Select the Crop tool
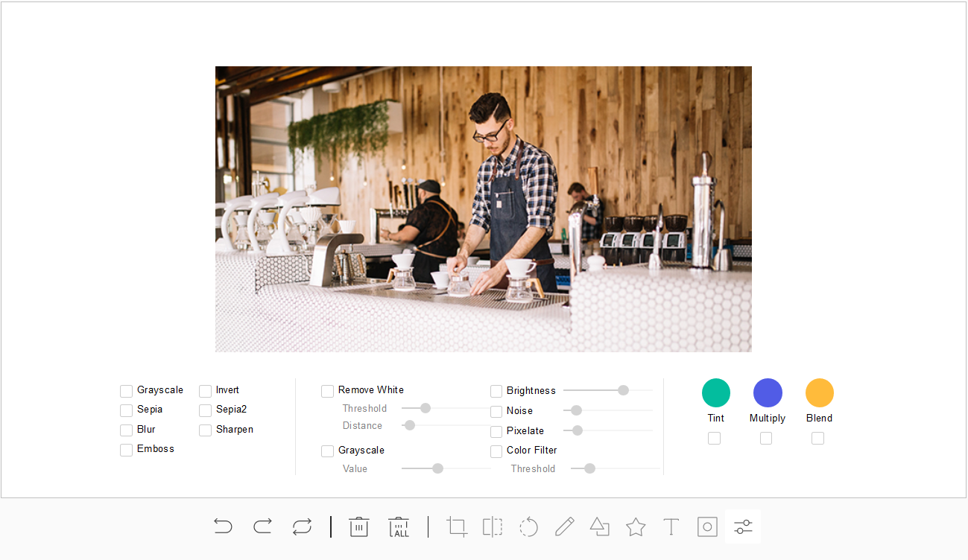The width and height of the screenshot is (968, 560). coord(457,527)
